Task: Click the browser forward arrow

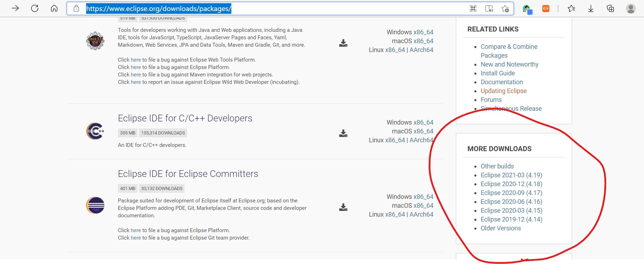Action: [x=15, y=8]
